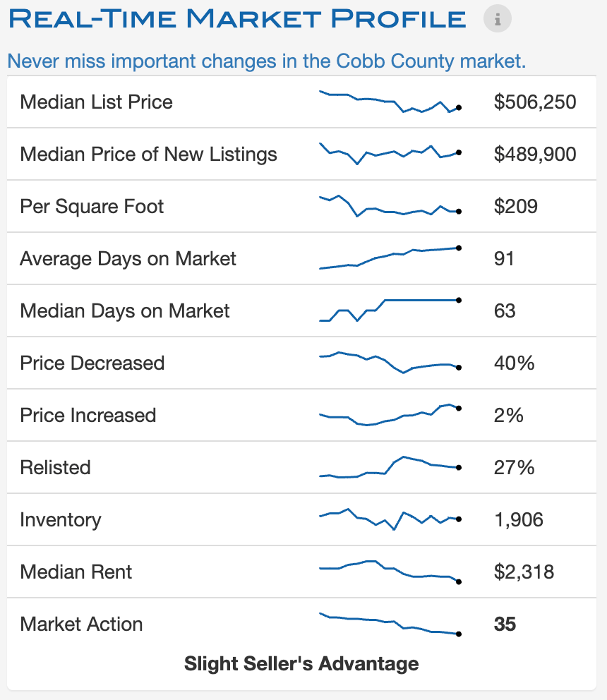Click the info icon beside the title
607x700 pixels.
tap(497, 19)
